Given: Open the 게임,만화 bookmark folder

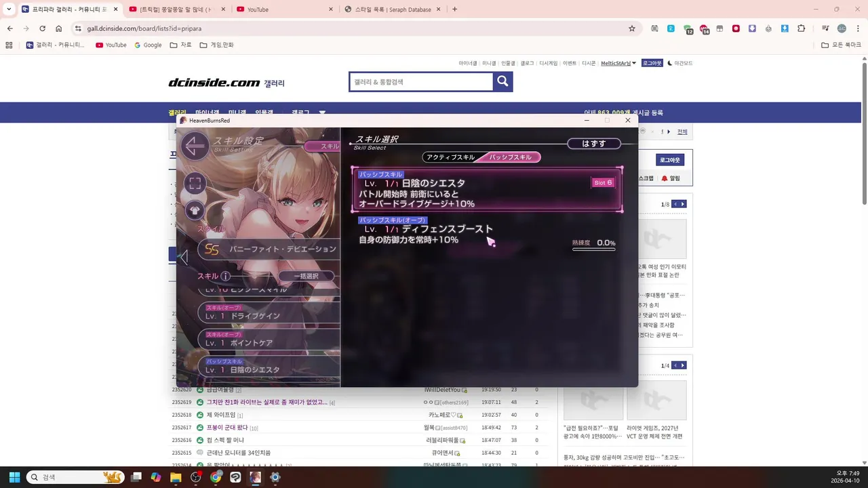Looking at the screenshot, I should point(216,45).
